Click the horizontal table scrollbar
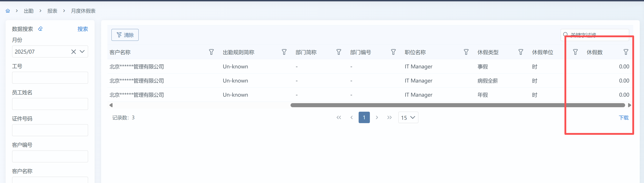 [x=457, y=105]
